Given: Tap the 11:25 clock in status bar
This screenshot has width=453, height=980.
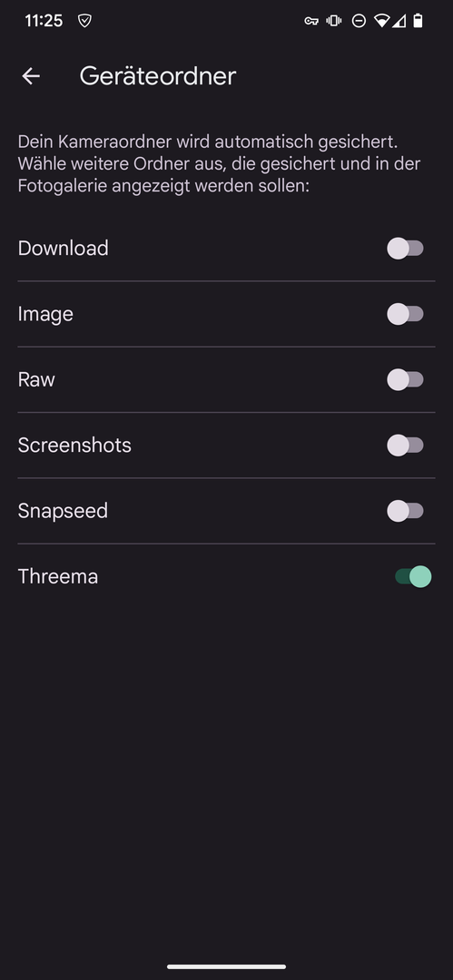Looking at the screenshot, I should pyautogui.click(x=44, y=21).
